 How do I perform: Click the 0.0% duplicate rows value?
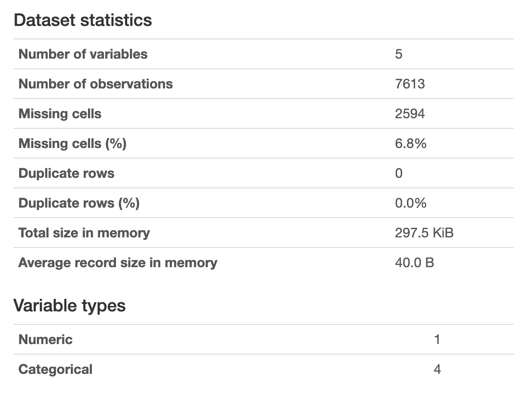click(x=410, y=203)
